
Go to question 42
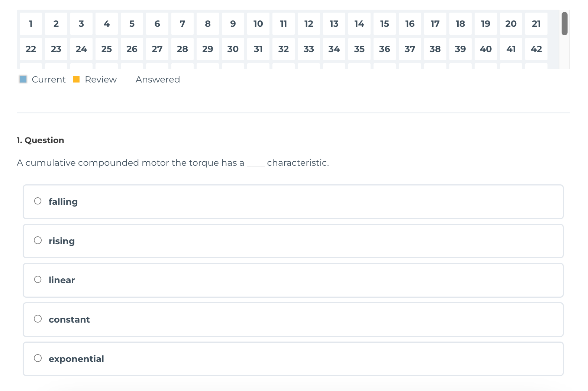(536, 49)
